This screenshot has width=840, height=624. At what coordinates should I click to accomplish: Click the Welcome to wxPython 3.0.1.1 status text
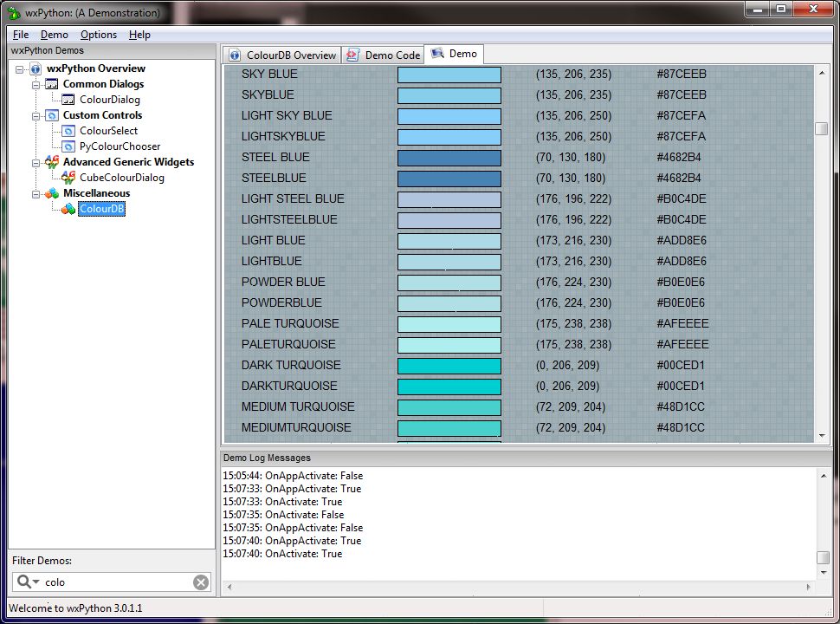click(75, 608)
